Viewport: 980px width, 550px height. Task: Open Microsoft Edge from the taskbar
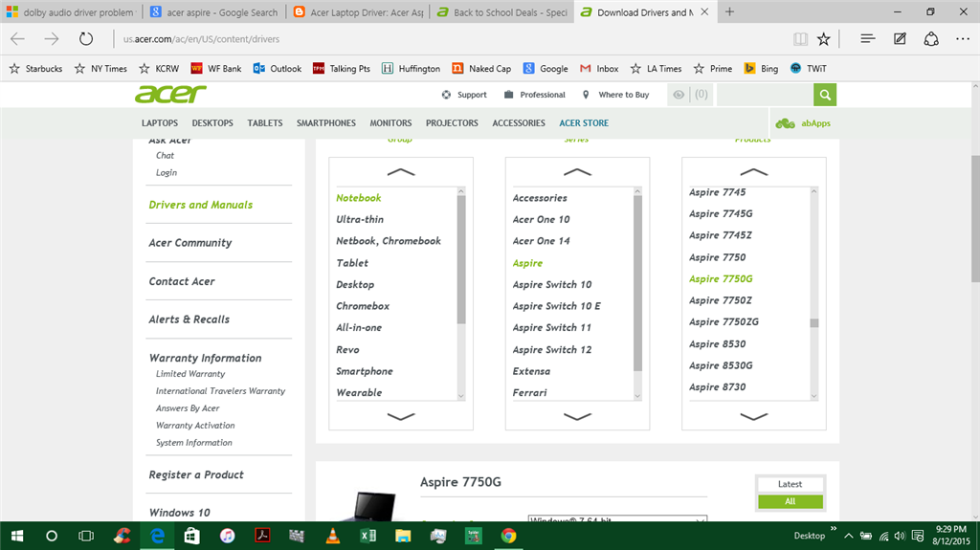(x=158, y=536)
